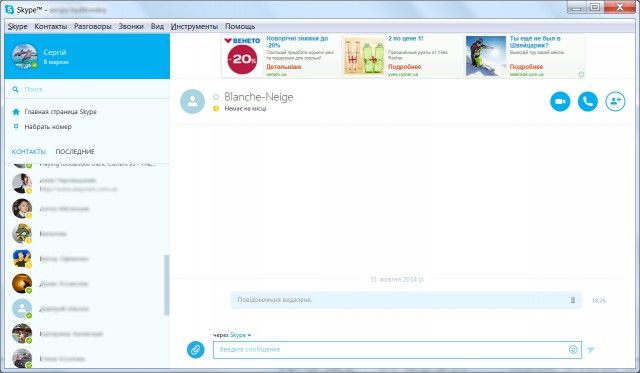
Task: Start a video call with Blanche-Neige
Action: [560, 101]
